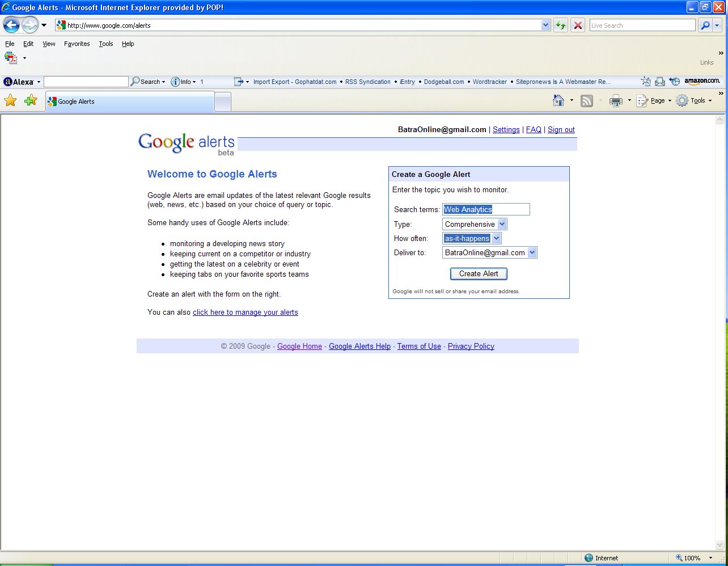Click the Print icon in the toolbar
Viewport: 728px width, 566px height.
point(615,100)
